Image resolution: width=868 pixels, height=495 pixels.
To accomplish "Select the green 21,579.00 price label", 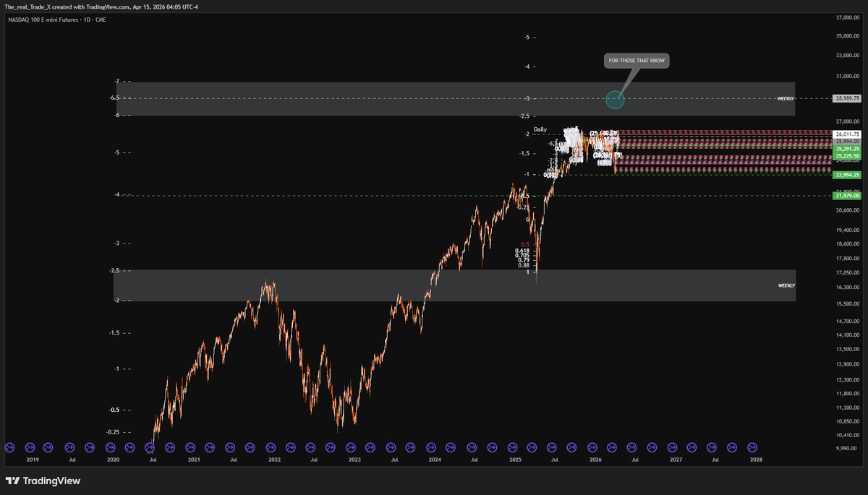I will 846,195.
